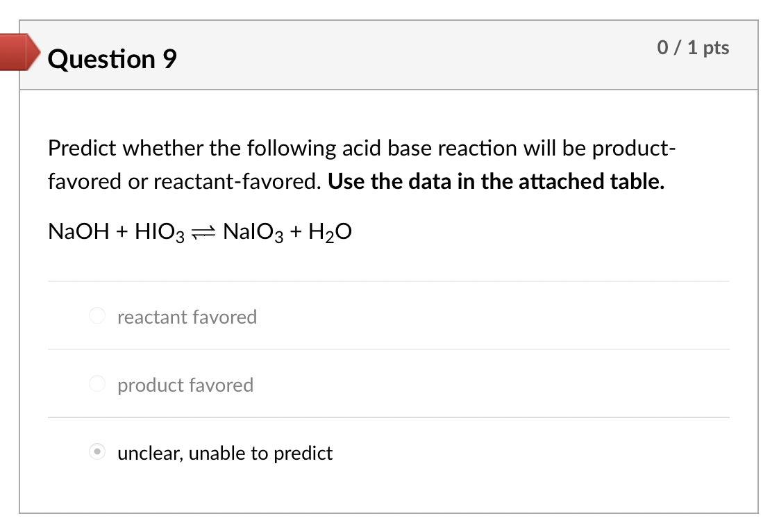Click the Question 9 header bar

[x=389, y=56]
